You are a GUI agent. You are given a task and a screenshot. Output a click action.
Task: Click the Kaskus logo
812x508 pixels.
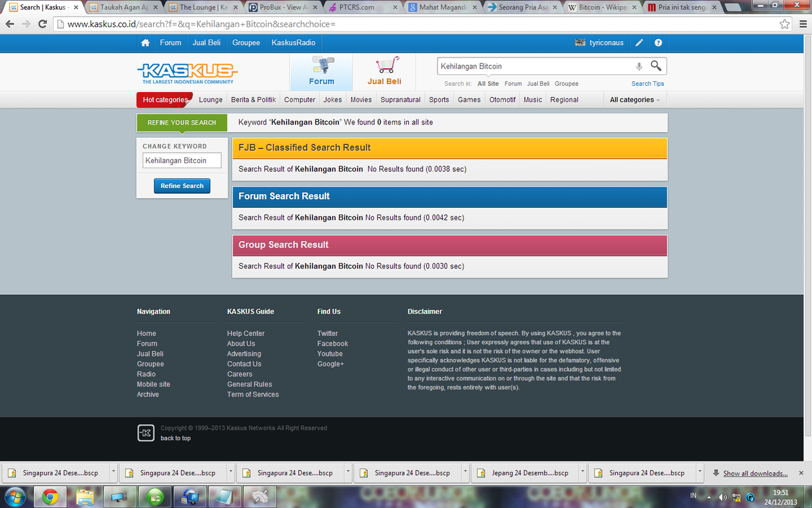tap(187, 72)
